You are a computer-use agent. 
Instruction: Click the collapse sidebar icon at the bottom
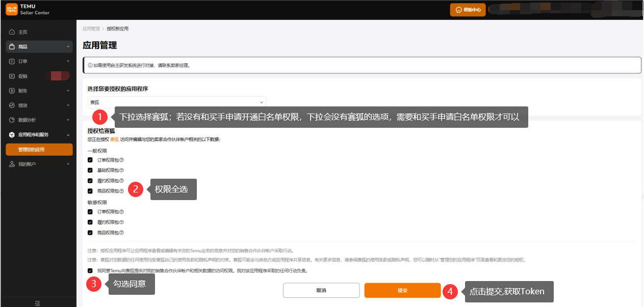coord(37,303)
